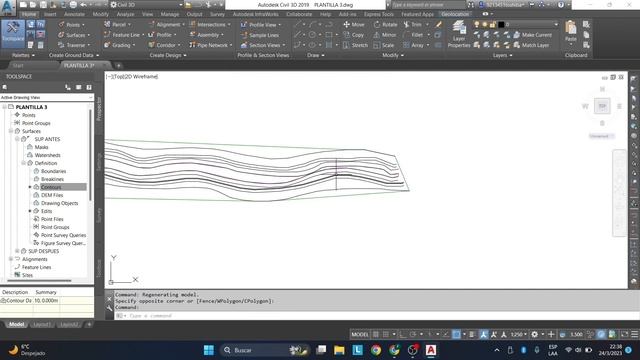
Task: Open the Active Drawing View dropdown
Action: tap(47, 98)
